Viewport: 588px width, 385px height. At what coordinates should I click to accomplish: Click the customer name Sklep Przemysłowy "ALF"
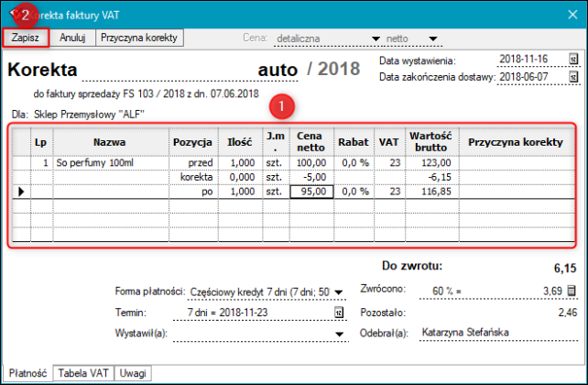89,115
